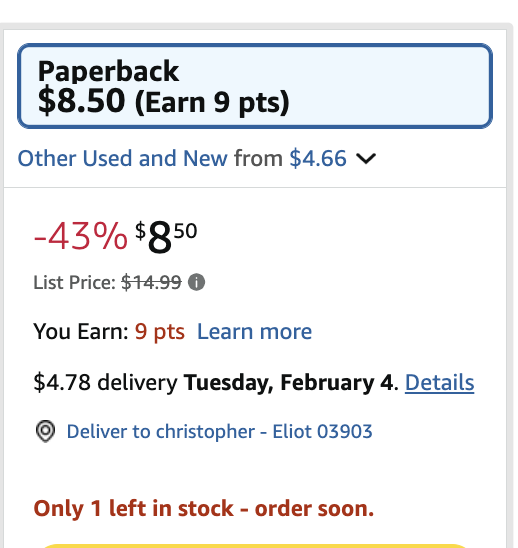Open Learn more about points
518x548 pixels.
pyautogui.click(x=254, y=331)
